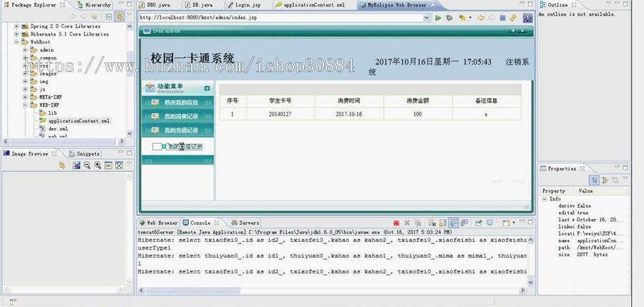Click Remove All Terminated Launches double-X icon in Console
The height and width of the screenshot is (307, 644).
point(418,223)
